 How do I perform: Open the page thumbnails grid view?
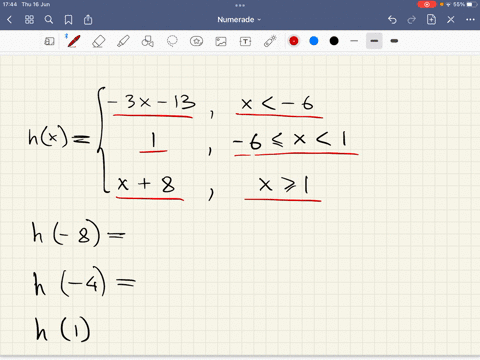[x=29, y=20]
